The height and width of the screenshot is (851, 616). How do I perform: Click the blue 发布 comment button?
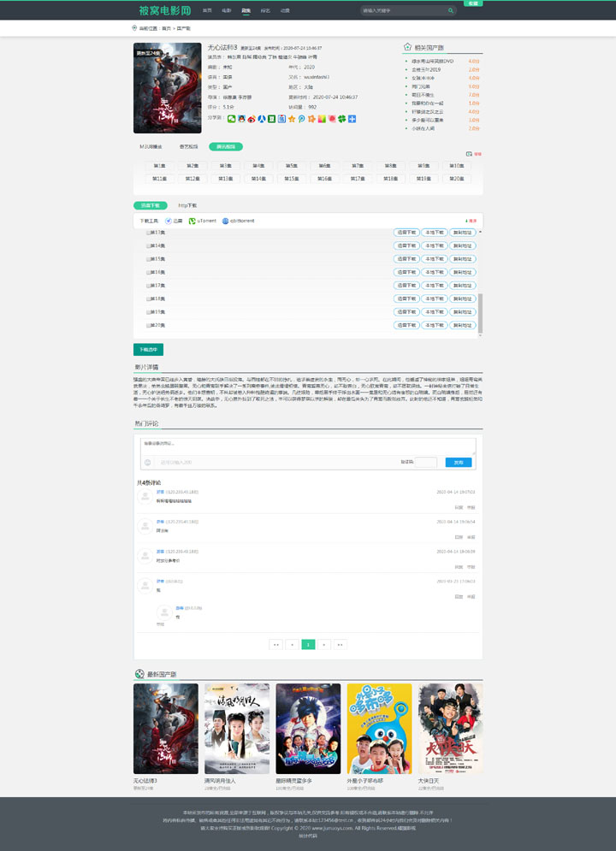[x=459, y=463]
